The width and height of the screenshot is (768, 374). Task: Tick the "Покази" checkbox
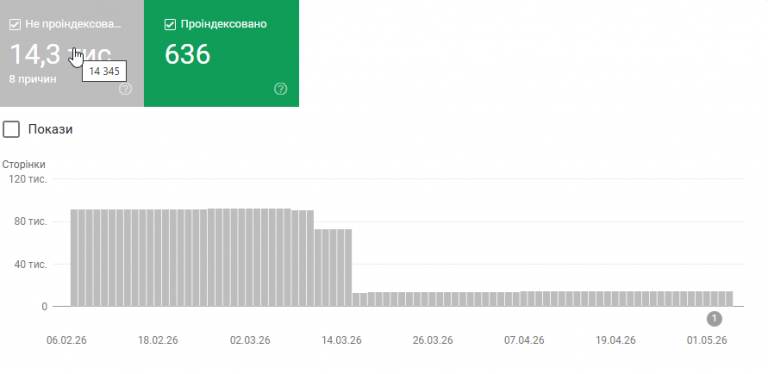tap(11, 129)
